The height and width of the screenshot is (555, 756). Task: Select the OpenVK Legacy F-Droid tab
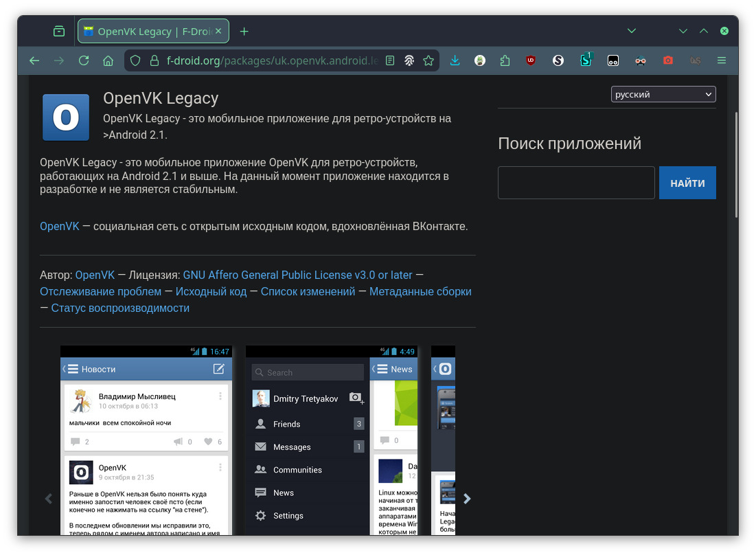click(153, 32)
